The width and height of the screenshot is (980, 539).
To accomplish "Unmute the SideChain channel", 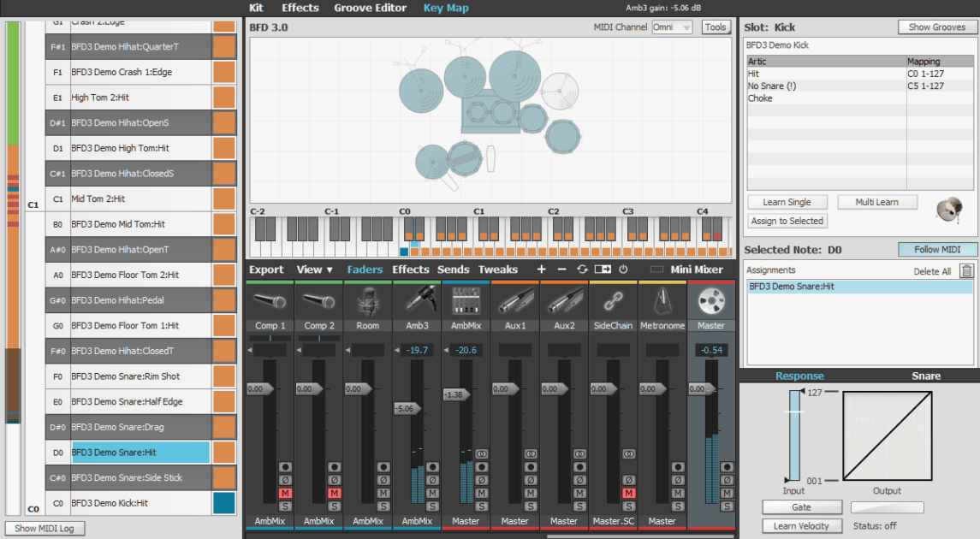I will point(629,494).
